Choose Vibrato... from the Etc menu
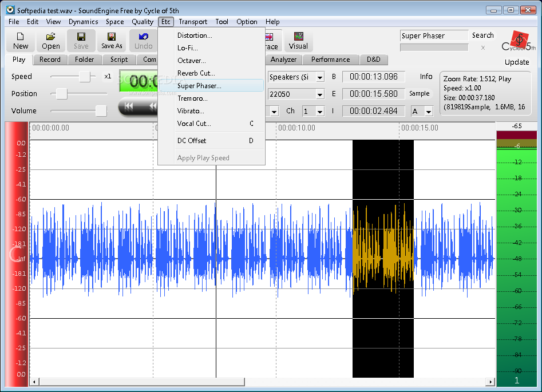Screen dimensions: 542x392 coord(211,111)
